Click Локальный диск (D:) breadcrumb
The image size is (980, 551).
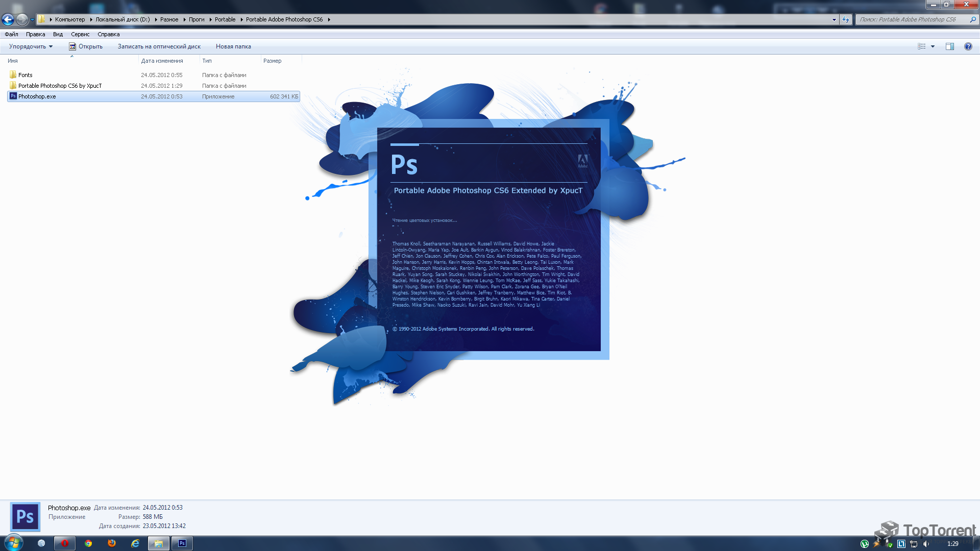[x=122, y=19]
